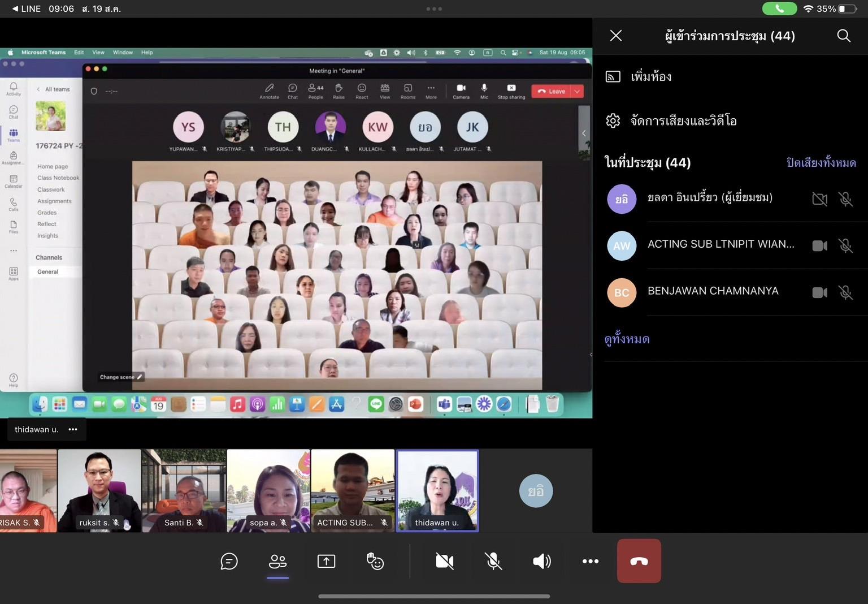Select General channel in shared Teams

click(x=47, y=272)
